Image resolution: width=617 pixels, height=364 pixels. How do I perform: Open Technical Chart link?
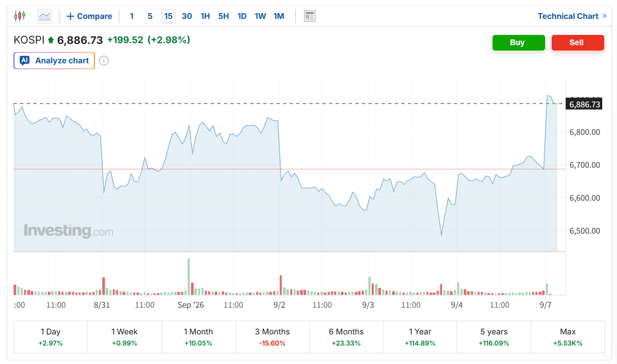572,16
